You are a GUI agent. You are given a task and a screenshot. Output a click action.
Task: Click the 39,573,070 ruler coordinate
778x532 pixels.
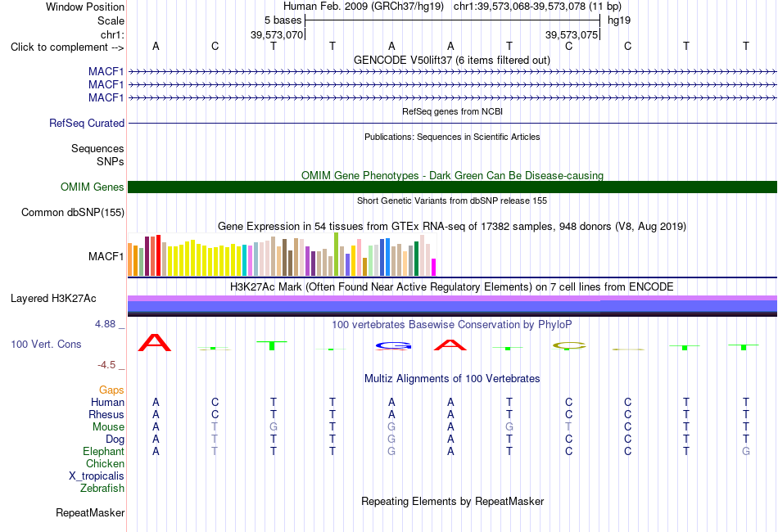point(276,34)
